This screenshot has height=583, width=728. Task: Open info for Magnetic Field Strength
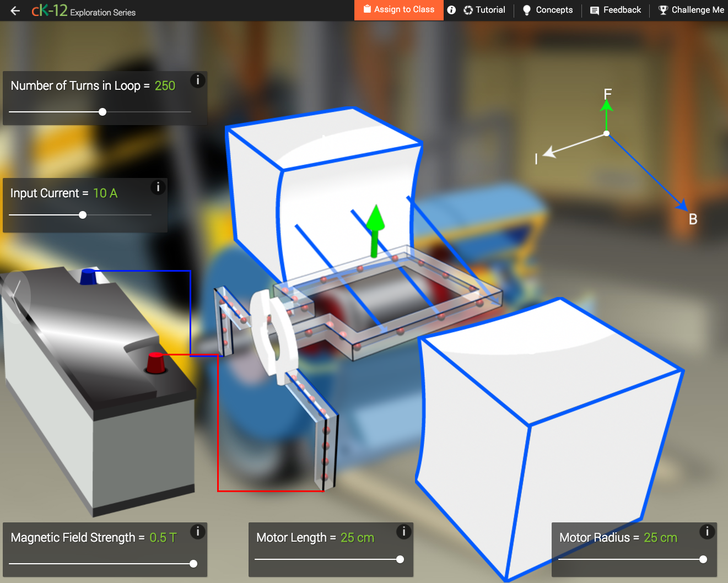pos(197,532)
